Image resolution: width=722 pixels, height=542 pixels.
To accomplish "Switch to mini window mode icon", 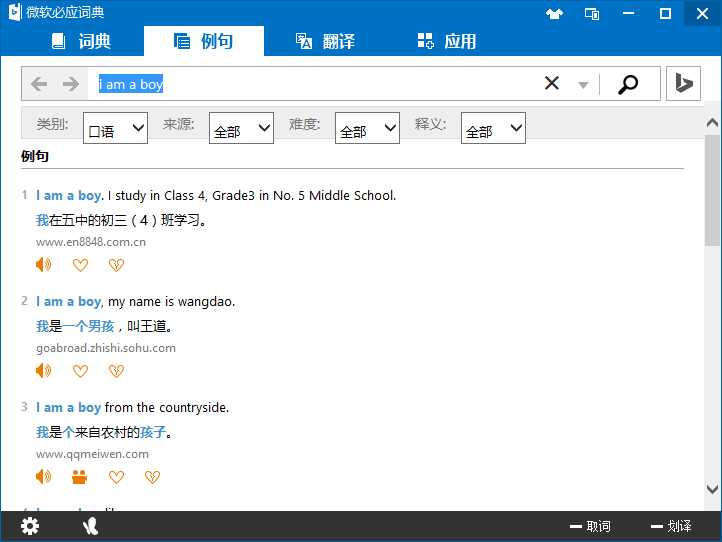I will point(592,14).
